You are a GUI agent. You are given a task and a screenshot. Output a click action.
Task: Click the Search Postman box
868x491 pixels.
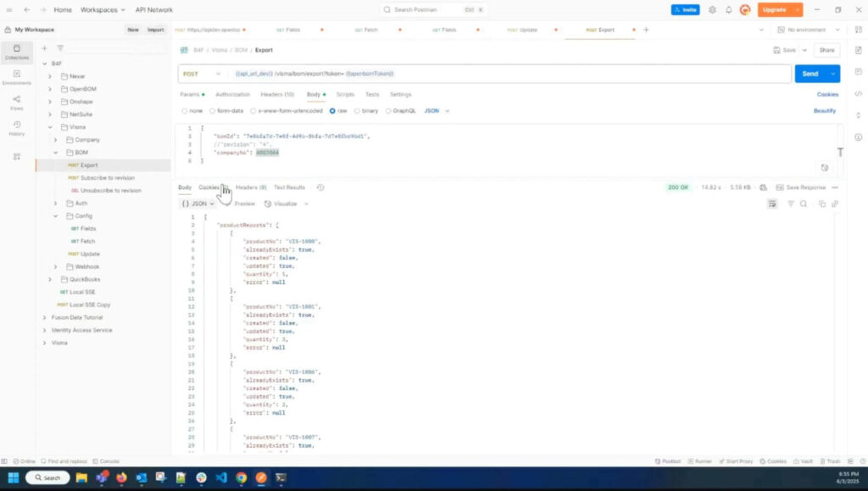click(x=435, y=10)
